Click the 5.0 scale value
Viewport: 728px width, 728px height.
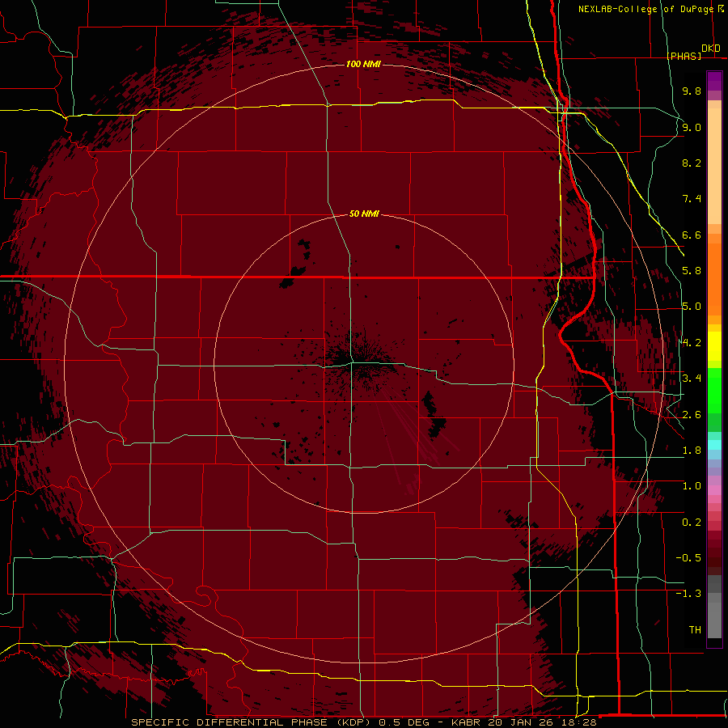tap(692, 307)
